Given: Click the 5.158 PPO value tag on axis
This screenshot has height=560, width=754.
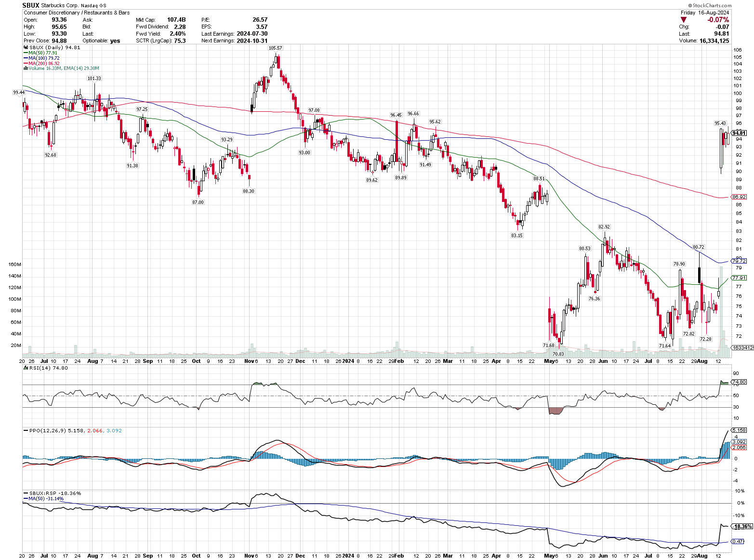Looking at the screenshot, I should [x=739, y=430].
